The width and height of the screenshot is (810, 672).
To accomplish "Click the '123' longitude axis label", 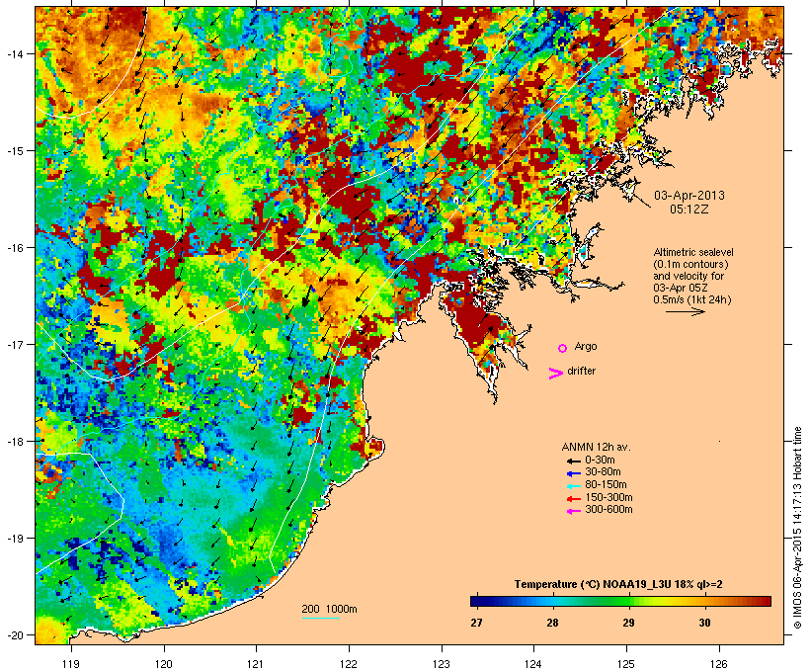I will click(x=442, y=664).
